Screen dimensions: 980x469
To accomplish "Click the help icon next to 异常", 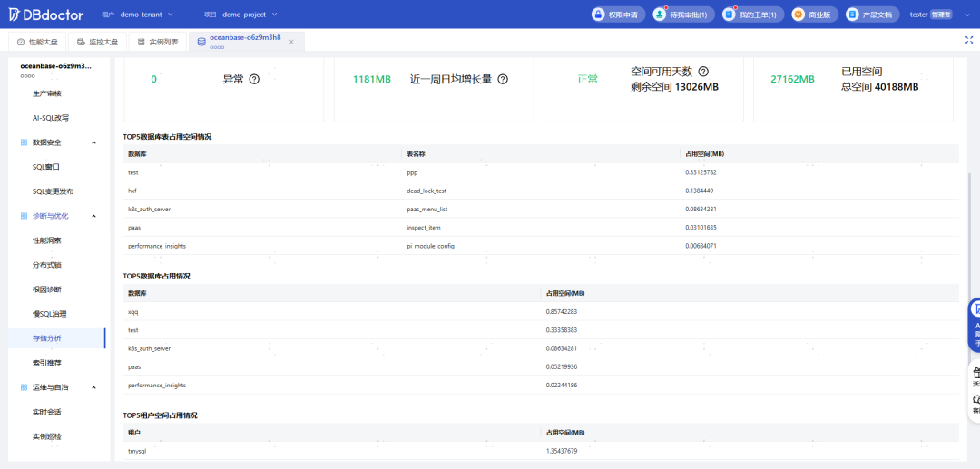I will click(254, 79).
